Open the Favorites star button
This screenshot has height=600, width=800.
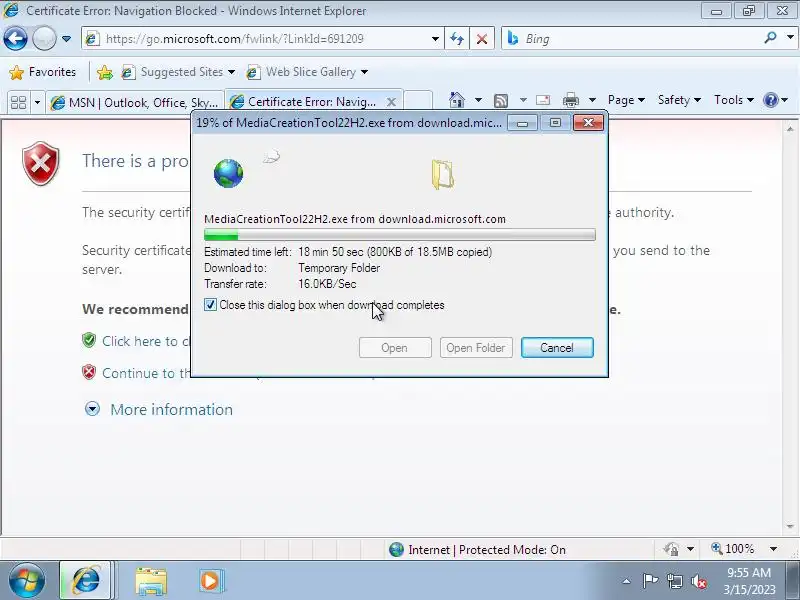(x=43, y=72)
